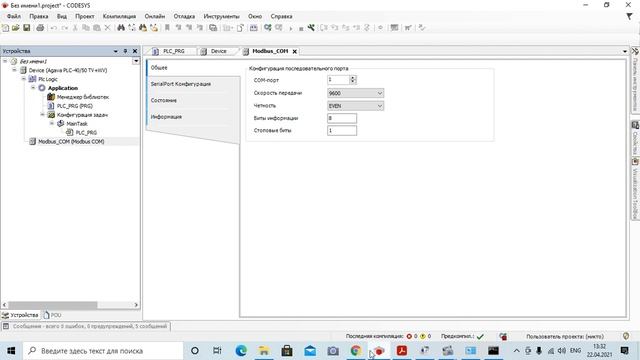Viewport: 640px width, 360px height.
Task: Open the device tree view dropdown button
Action: pyautogui.click(x=136, y=61)
